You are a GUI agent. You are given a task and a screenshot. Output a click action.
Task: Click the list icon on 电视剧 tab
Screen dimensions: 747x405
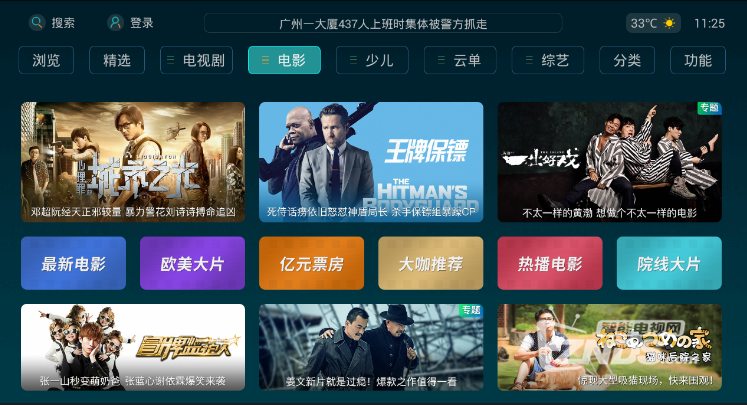pos(170,61)
